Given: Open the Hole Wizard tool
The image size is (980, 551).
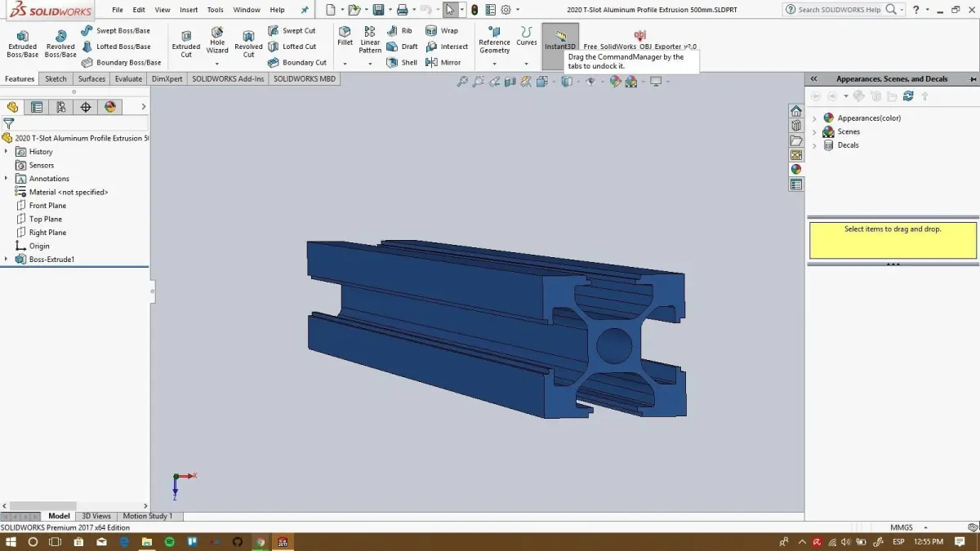Looking at the screenshot, I should click(x=217, y=42).
